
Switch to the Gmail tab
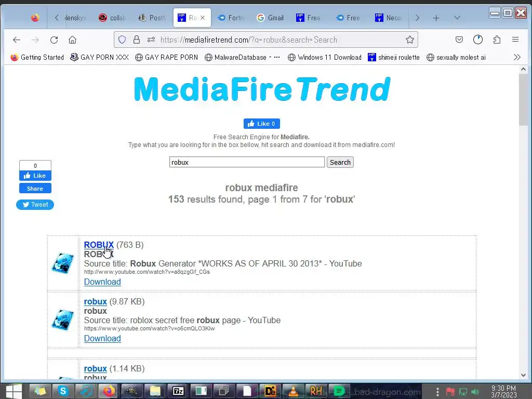[x=270, y=18]
